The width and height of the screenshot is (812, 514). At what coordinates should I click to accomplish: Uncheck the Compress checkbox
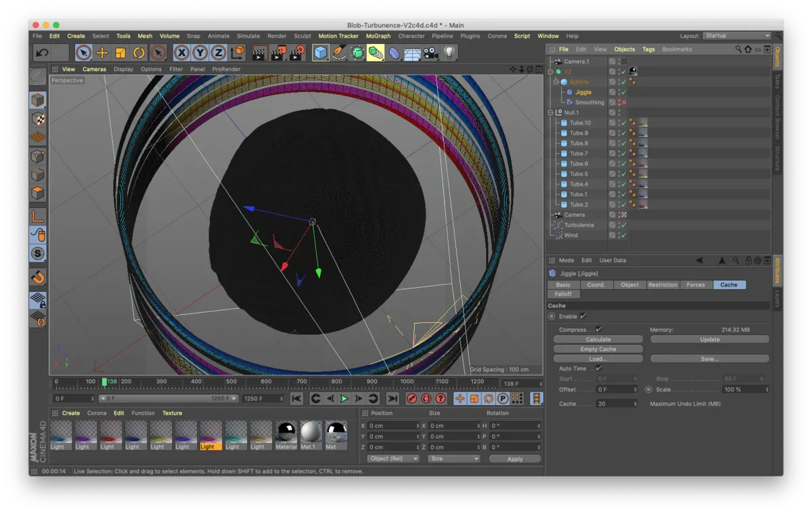[x=598, y=330]
